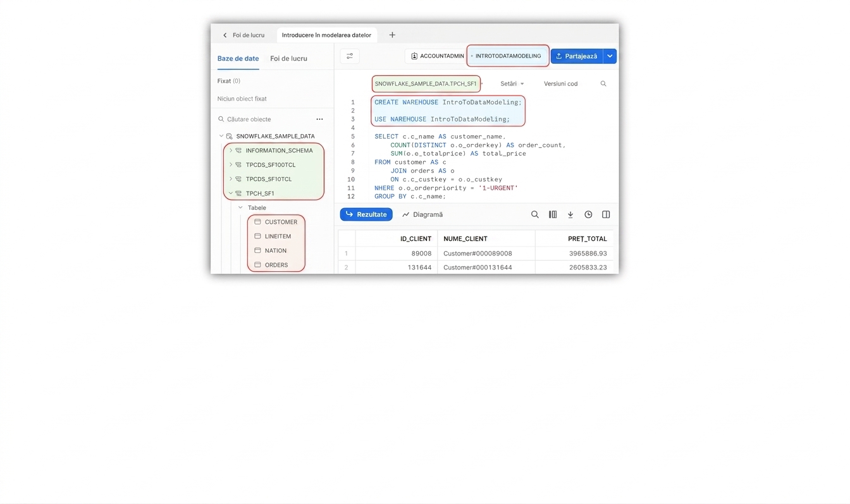
Task: Click the CUSTOMER table icon
Action: [257, 222]
